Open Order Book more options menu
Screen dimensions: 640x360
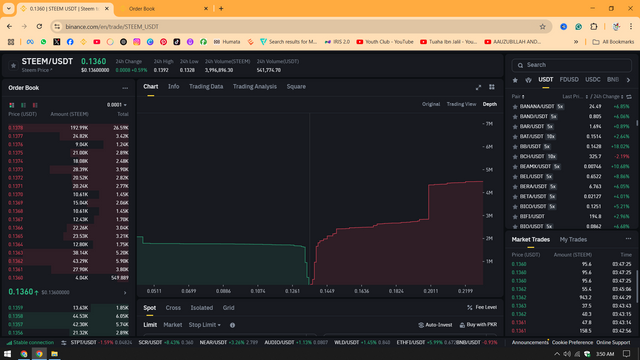click(x=125, y=88)
